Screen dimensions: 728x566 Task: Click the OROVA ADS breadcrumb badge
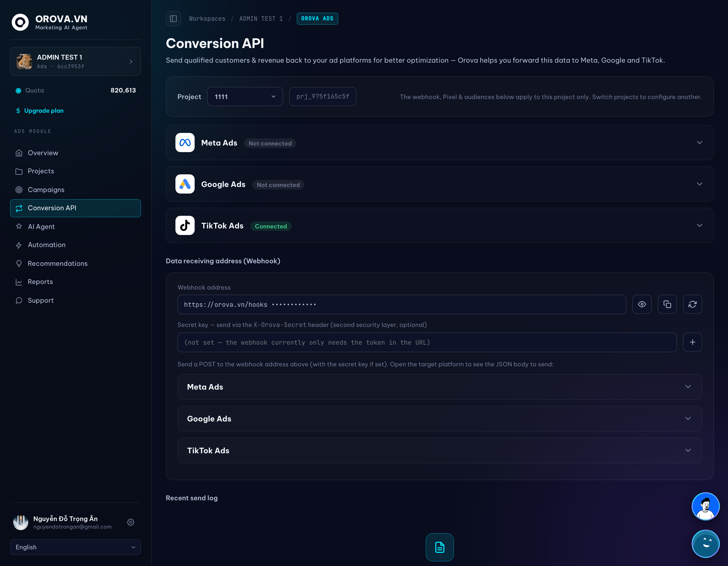pyautogui.click(x=317, y=19)
